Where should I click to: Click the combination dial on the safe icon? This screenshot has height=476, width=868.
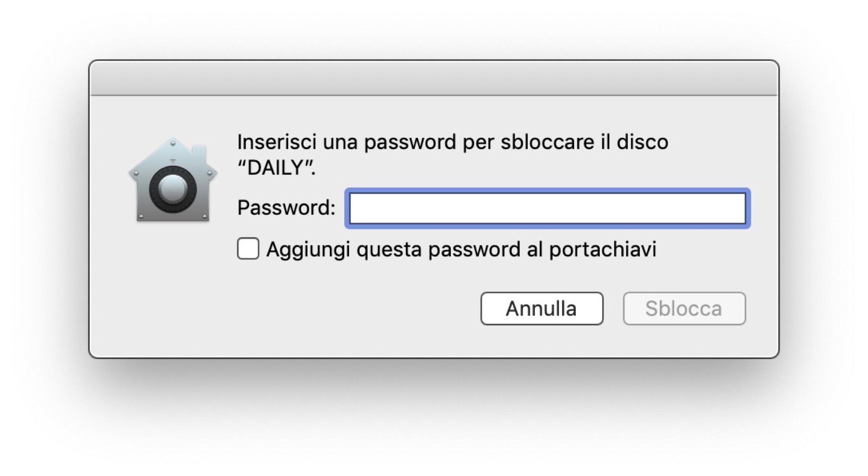(x=173, y=189)
